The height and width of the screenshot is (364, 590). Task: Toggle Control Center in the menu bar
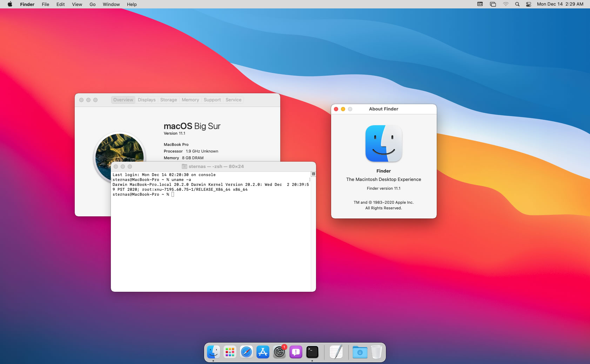pos(528,4)
